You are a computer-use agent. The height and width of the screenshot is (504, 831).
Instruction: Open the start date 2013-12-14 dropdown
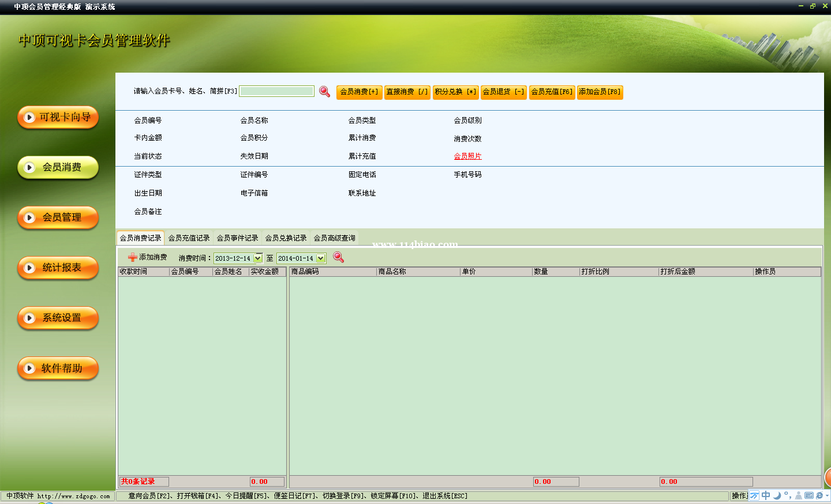pos(258,258)
